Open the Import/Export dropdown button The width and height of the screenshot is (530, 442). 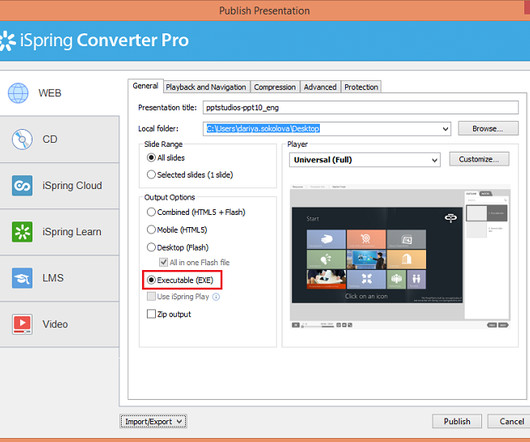[x=153, y=422]
